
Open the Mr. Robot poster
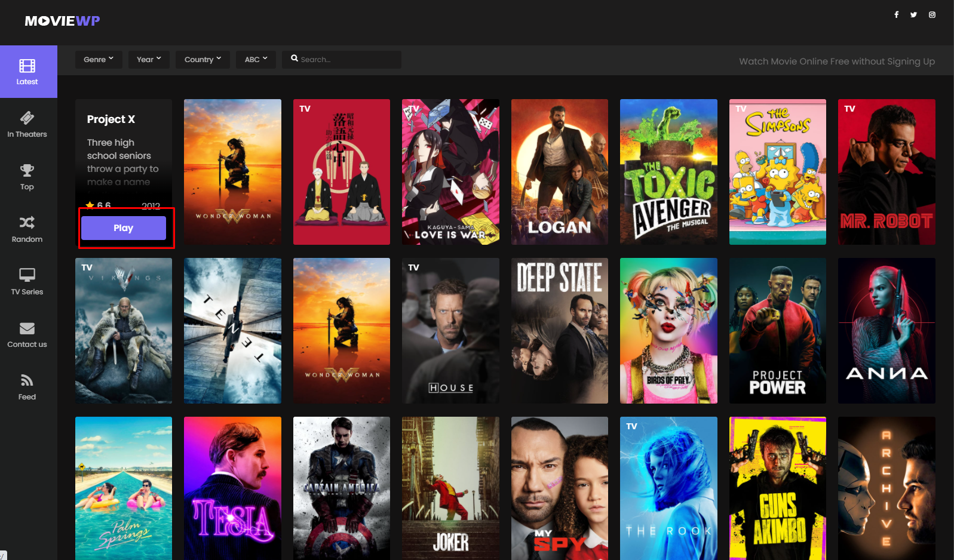pyautogui.click(x=886, y=172)
